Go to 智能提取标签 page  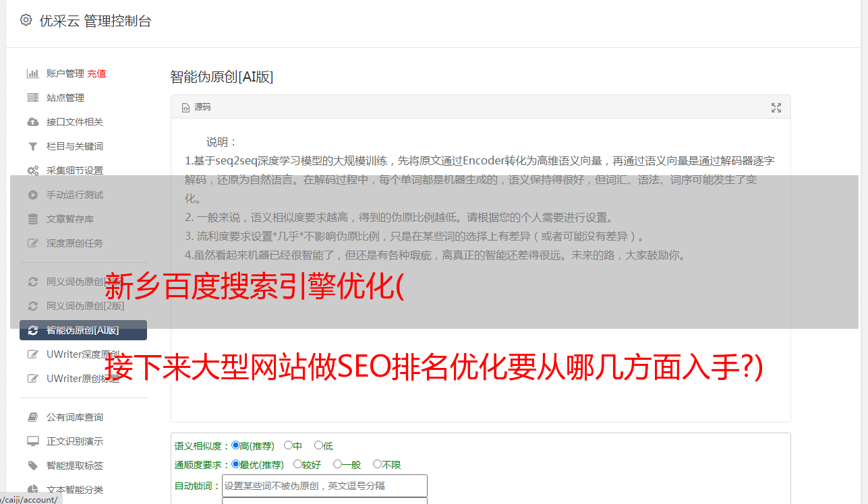(x=75, y=466)
